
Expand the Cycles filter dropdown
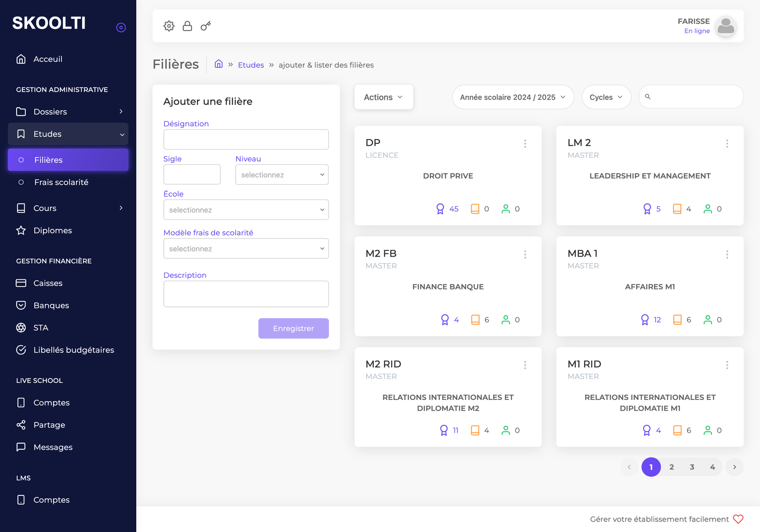pyautogui.click(x=607, y=97)
